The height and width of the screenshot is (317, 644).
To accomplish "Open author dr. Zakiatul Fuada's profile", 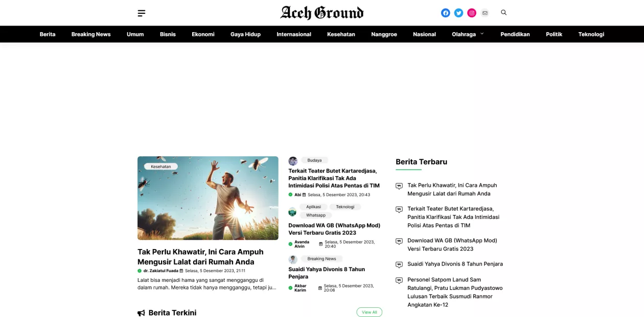I will pos(160,271).
